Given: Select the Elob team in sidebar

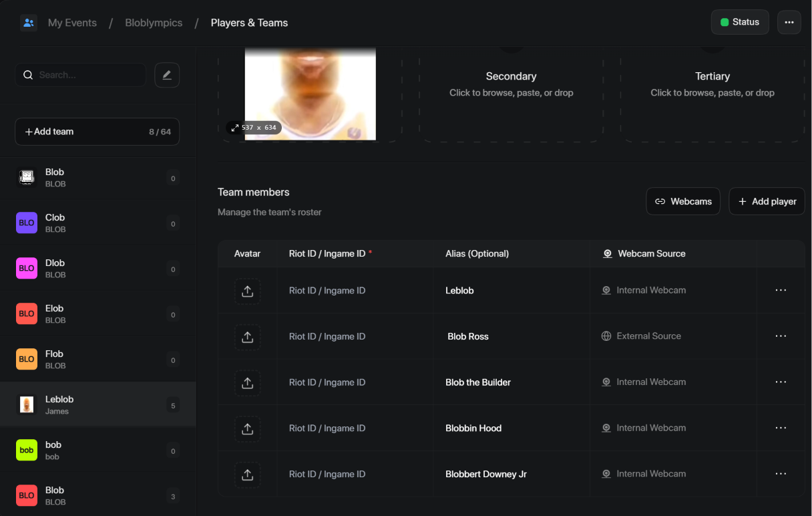Looking at the screenshot, I should [x=98, y=314].
